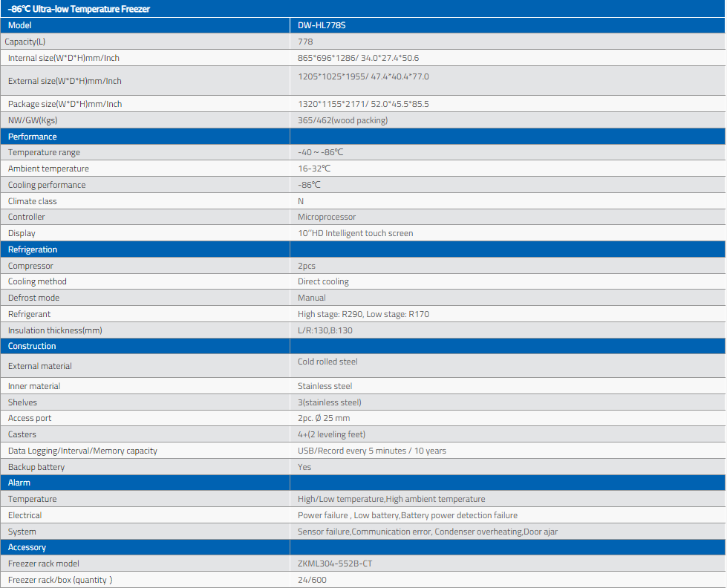The image size is (727, 588).
Task: Select the Direct cooling value cell
Action: click(323, 281)
